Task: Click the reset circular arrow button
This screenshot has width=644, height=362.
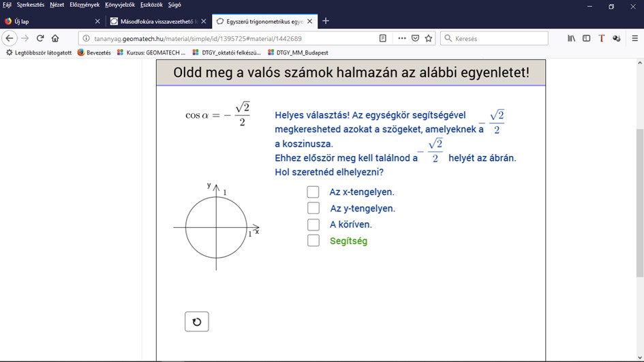Action: pyautogui.click(x=197, y=322)
